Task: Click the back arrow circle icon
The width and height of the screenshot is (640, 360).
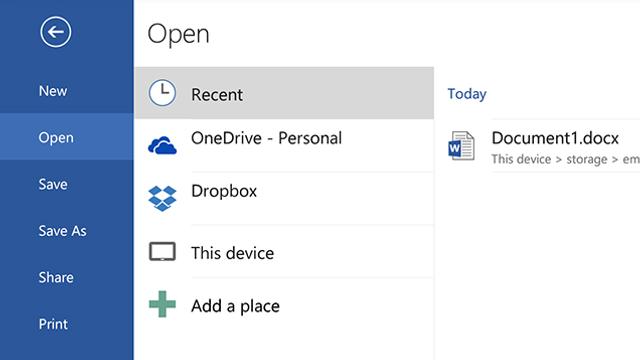Action: tap(56, 32)
